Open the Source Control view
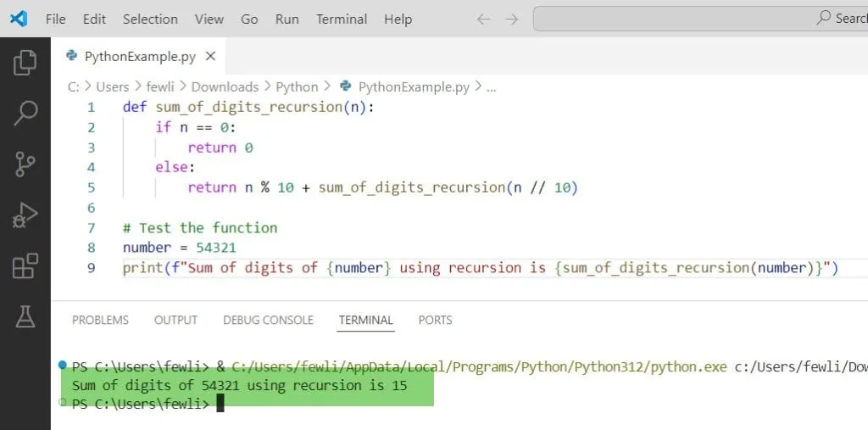 coord(25,164)
